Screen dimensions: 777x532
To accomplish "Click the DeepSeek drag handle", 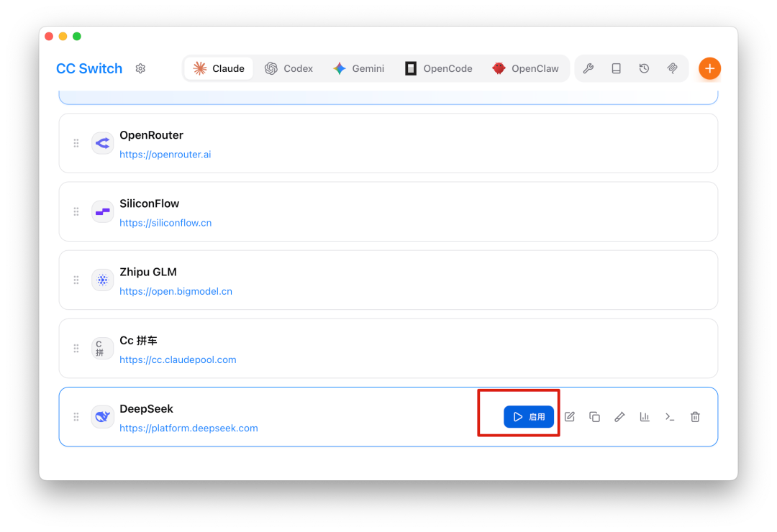I will 76,416.
